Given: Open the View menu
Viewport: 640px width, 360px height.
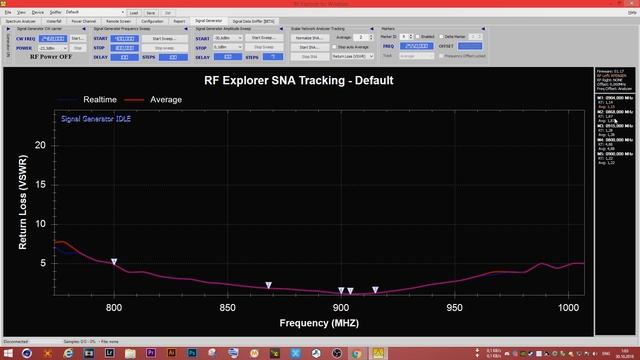Looking at the screenshot, I should (x=21, y=13).
